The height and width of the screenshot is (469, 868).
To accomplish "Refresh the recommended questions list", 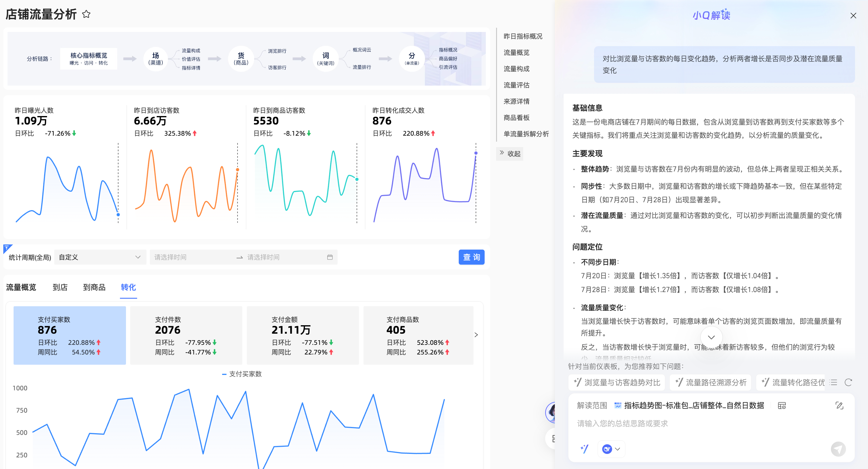I will click(x=848, y=382).
